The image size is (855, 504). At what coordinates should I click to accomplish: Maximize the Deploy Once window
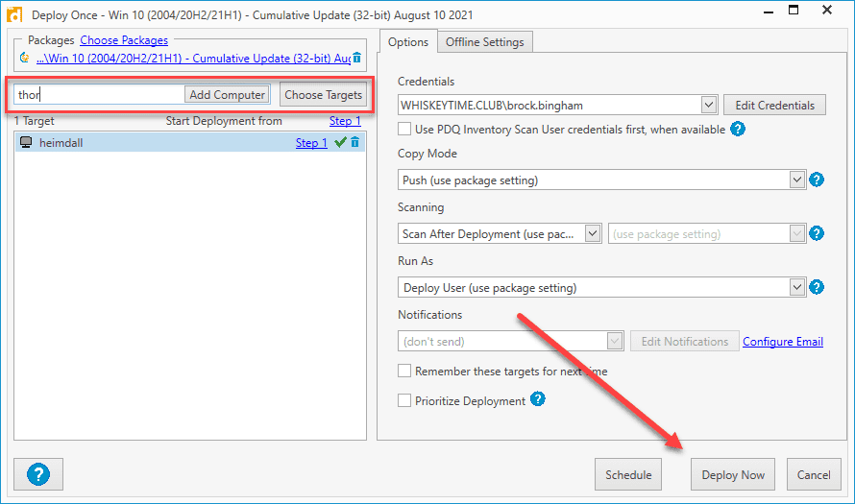click(x=794, y=11)
